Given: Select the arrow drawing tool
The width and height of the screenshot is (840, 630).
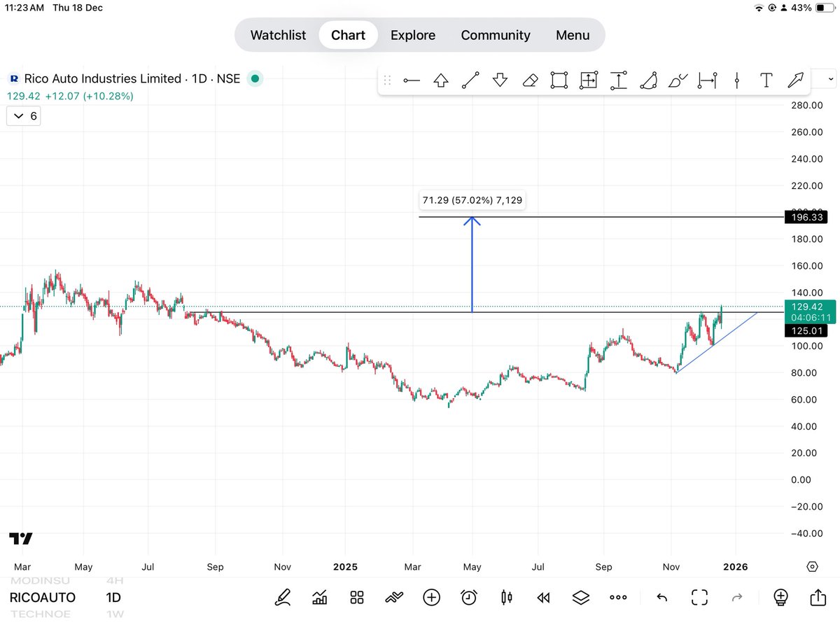Looking at the screenshot, I should pyautogui.click(x=795, y=80).
